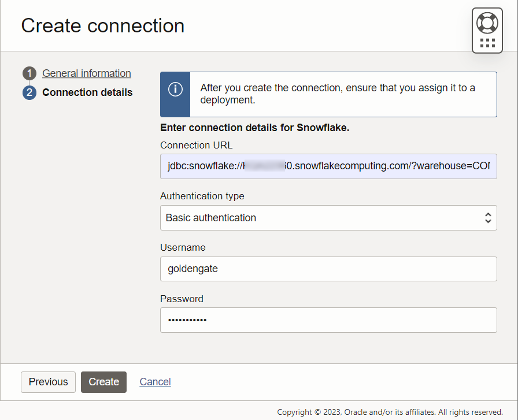The image size is (518, 420).
Task: Go back to General information step
Action: tap(87, 73)
